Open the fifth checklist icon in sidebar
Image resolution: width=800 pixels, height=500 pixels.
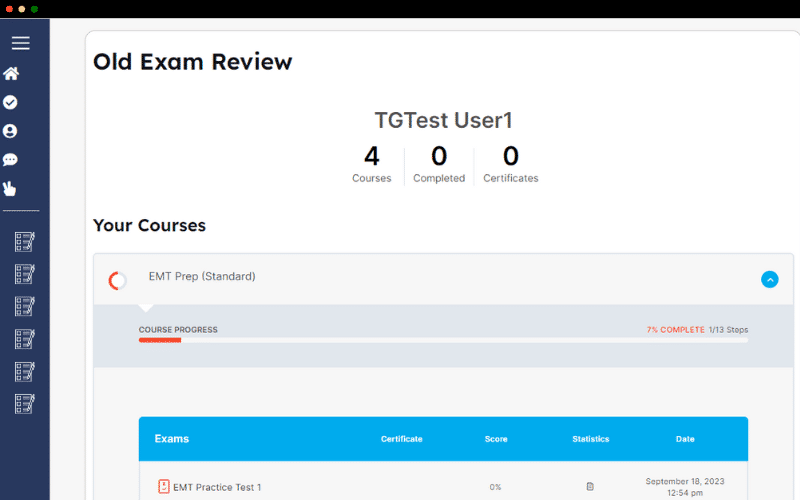pos(24,371)
